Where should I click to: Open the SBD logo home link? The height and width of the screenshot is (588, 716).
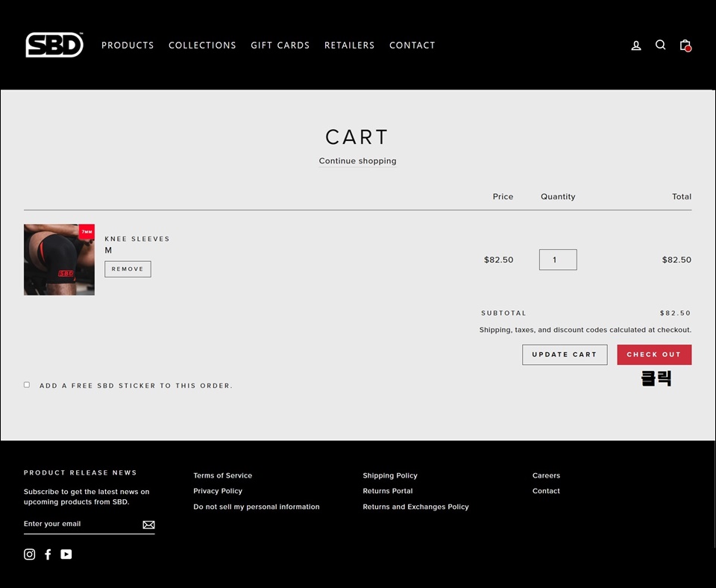point(54,45)
